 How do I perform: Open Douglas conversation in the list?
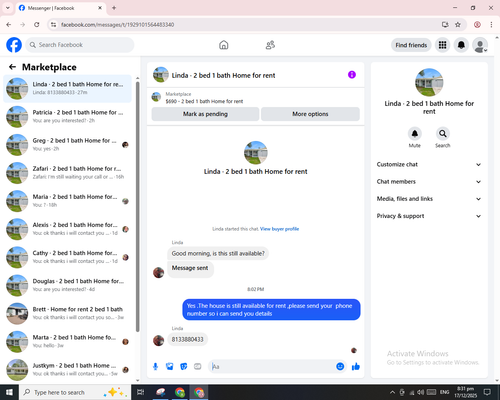(67, 285)
